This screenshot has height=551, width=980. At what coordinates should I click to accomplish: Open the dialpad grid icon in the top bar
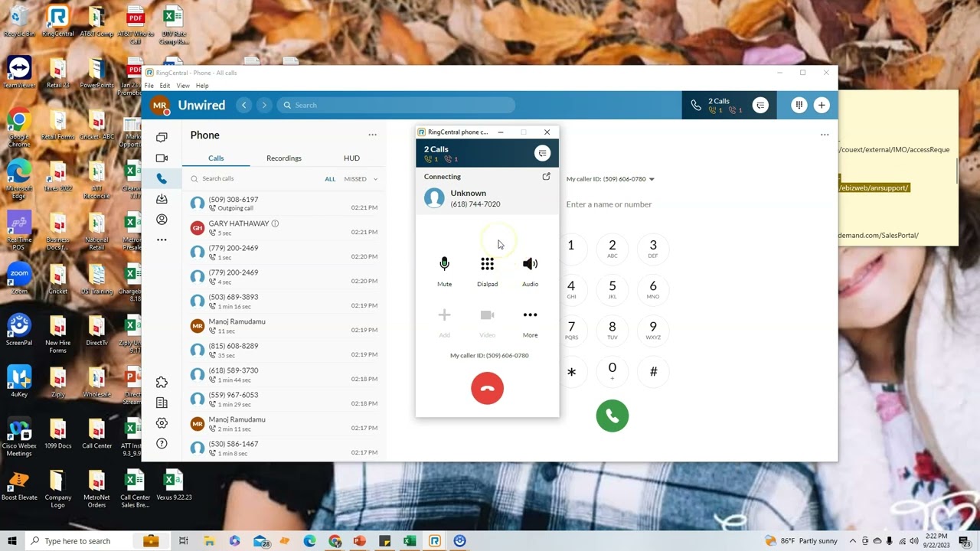[x=799, y=105]
